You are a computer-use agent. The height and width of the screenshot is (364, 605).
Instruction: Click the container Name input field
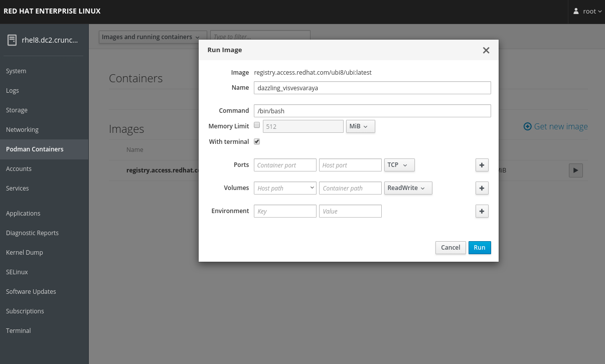tap(372, 88)
